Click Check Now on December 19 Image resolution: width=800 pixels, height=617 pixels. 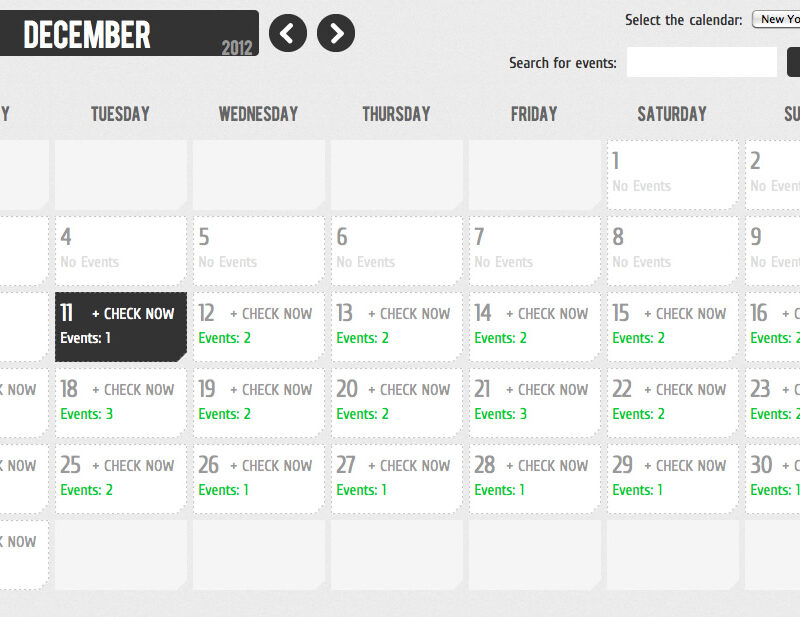click(x=271, y=390)
